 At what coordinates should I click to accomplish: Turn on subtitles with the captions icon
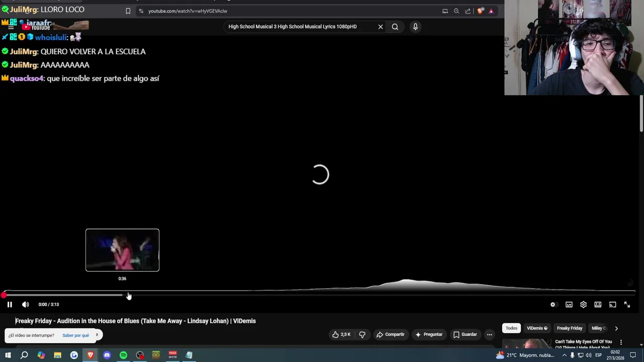pyautogui.click(x=569, y=304)
